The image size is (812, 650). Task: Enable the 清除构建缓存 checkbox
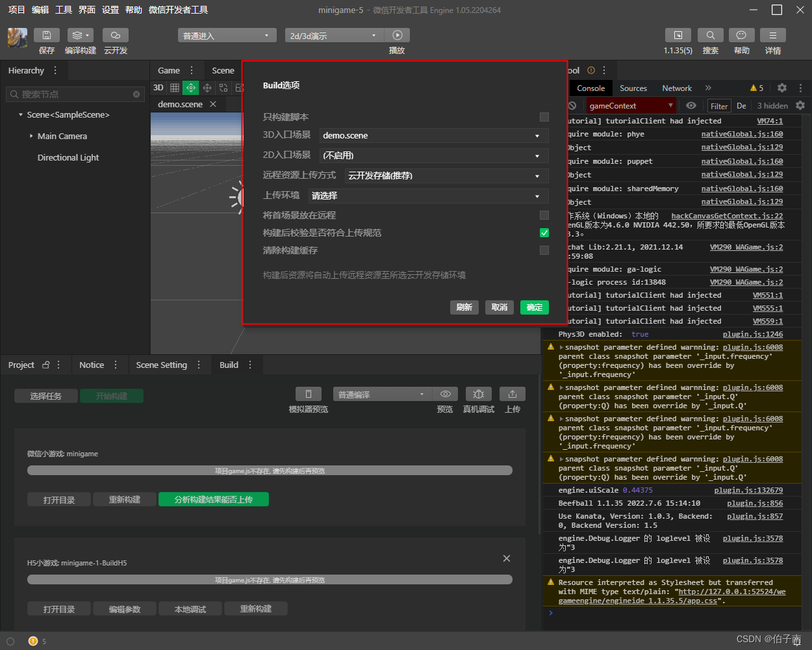(544, 250)
